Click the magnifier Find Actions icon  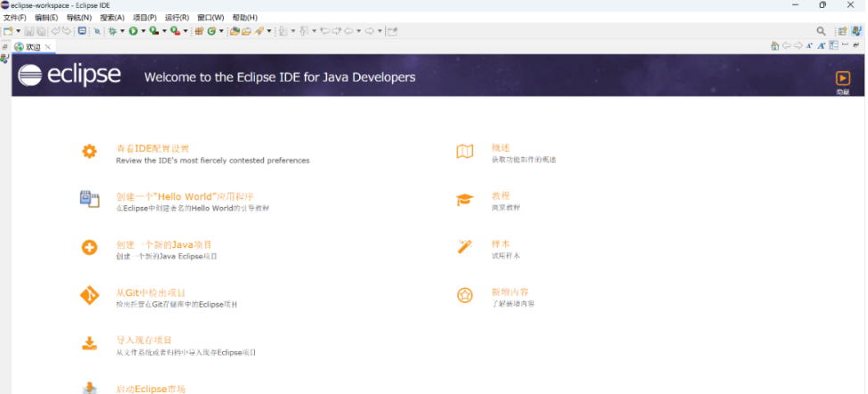click(x=821, y=31)
